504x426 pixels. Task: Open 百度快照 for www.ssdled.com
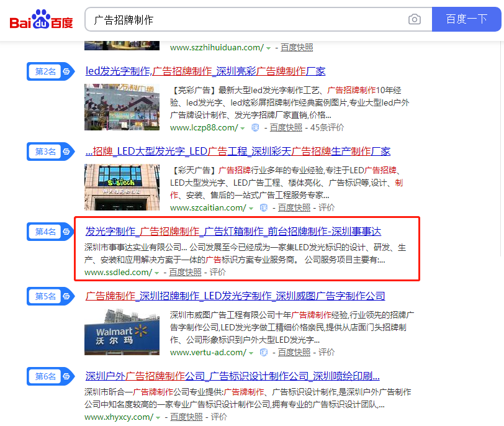[x=185, y=273]
